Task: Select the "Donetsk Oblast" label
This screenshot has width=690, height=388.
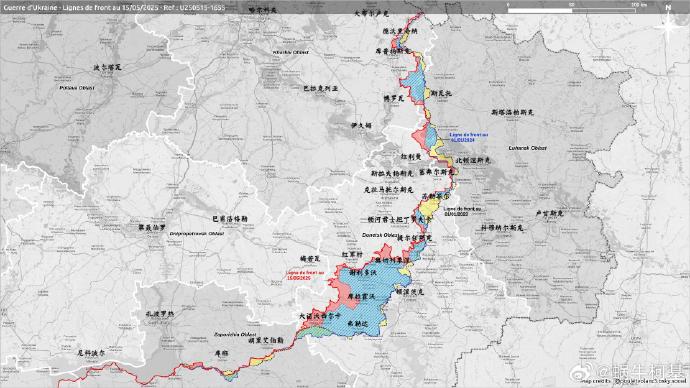Action: [380, 235]
